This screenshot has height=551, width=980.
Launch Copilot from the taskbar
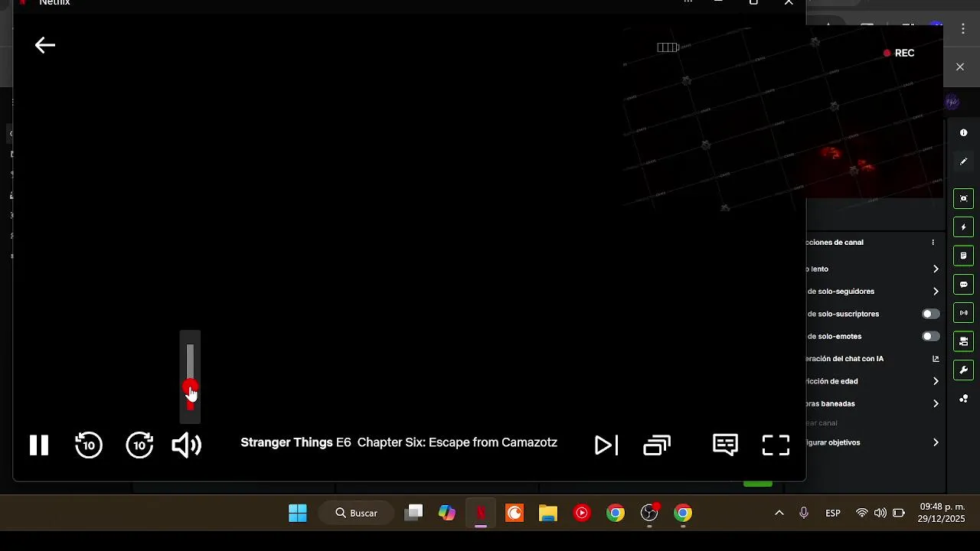click(x=447, y=513)
